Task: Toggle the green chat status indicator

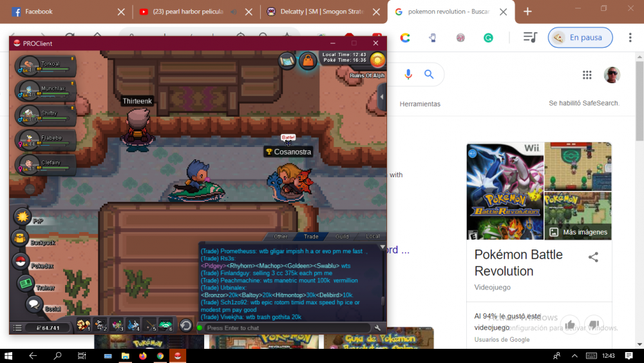Action: 200,328
